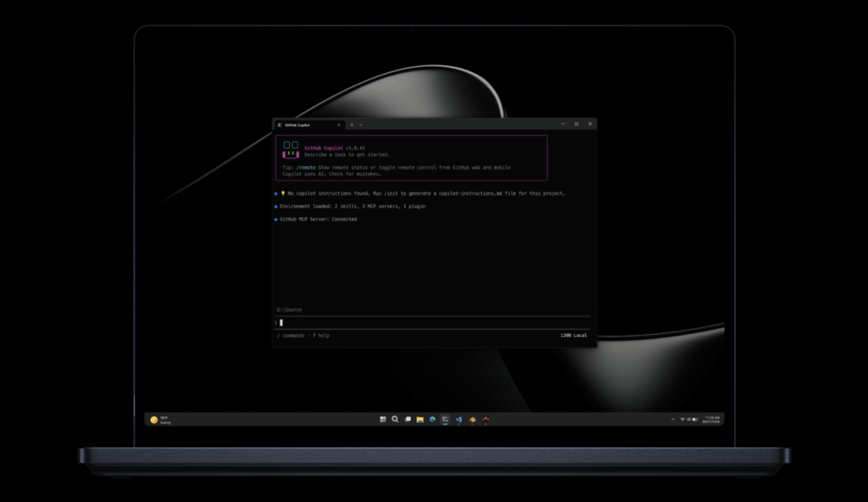Click the 'GitHub Copilot v1.0.43' title text

coord(334,148)
